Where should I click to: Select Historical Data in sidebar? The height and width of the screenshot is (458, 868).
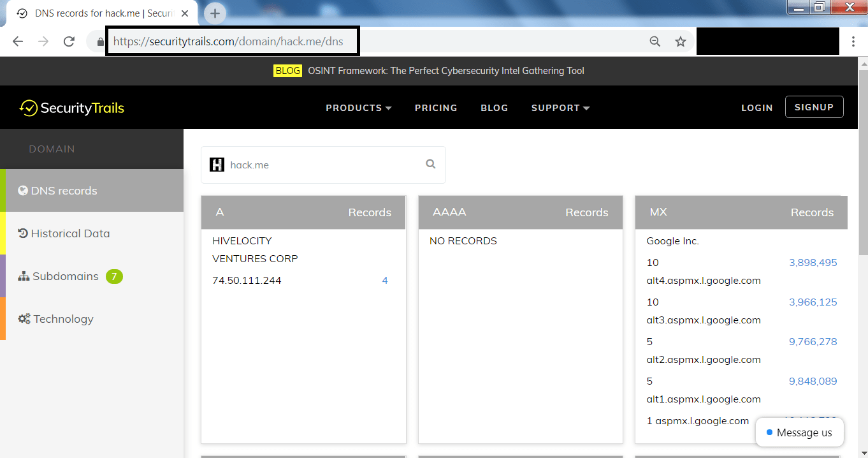(92, 233)
